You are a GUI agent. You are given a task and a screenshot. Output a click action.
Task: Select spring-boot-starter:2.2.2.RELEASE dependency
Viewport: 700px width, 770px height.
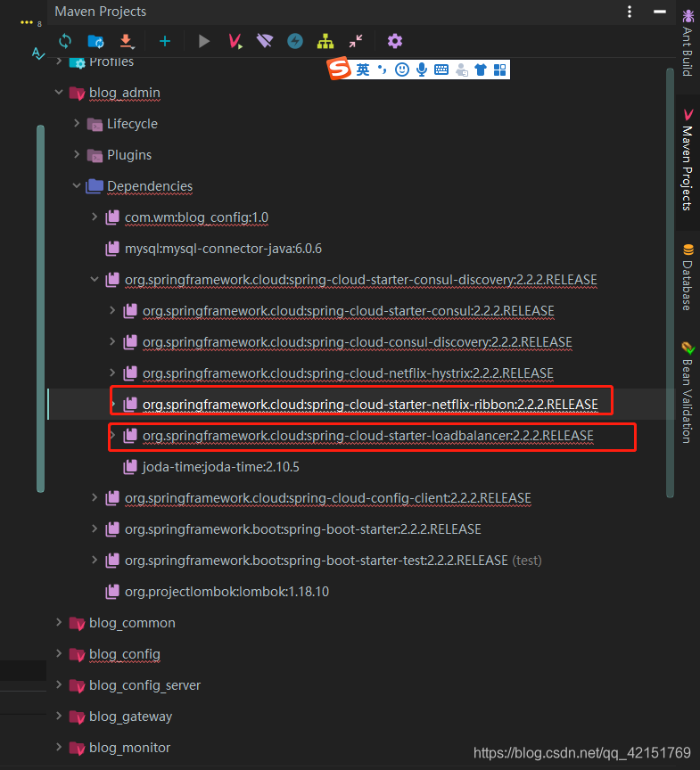tap(302, 529)
